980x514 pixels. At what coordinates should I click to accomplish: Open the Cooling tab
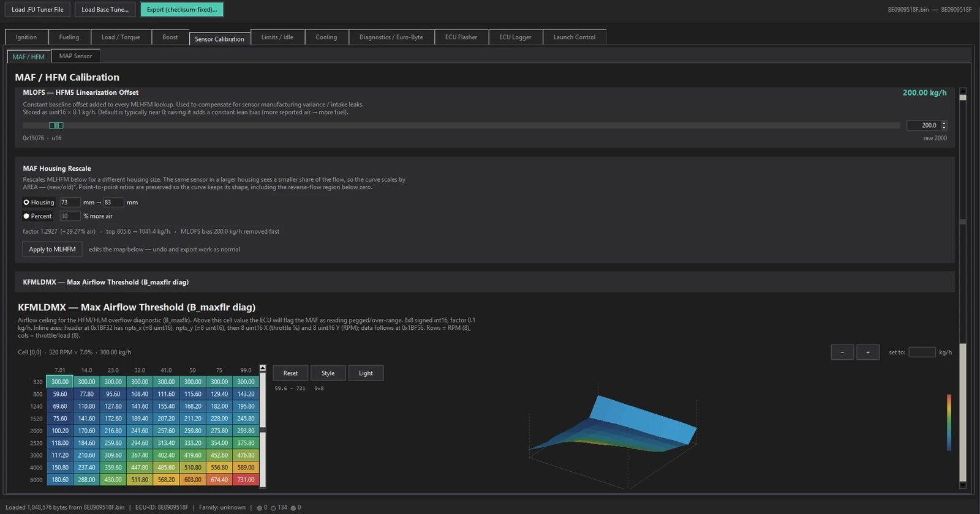(x=326, y=37)
